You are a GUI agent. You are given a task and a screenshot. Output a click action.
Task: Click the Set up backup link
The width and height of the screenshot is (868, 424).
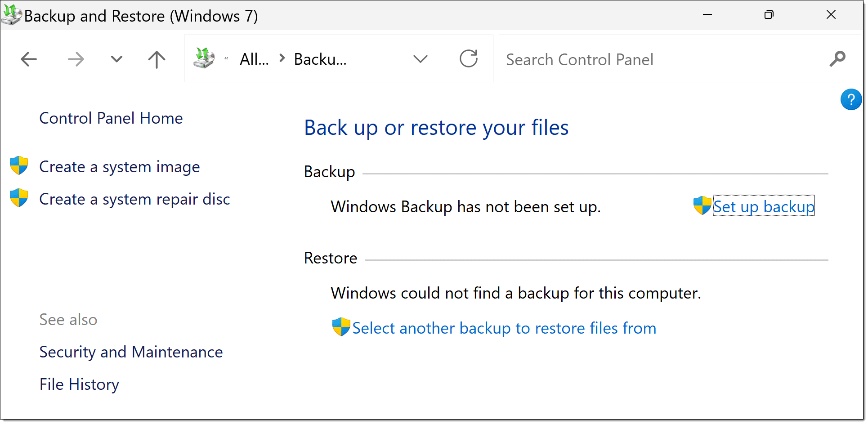pyautogui.click(x=763, y=207)
